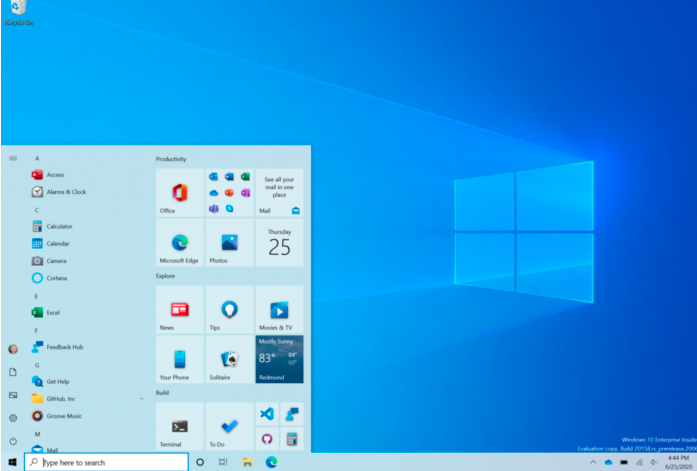Open the GitHub small tile

267,439
